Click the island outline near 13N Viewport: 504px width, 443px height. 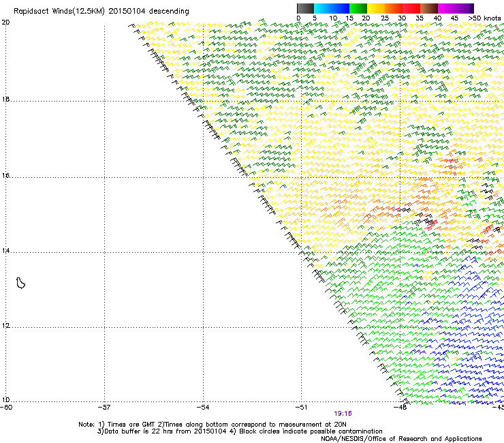(20, 283)
